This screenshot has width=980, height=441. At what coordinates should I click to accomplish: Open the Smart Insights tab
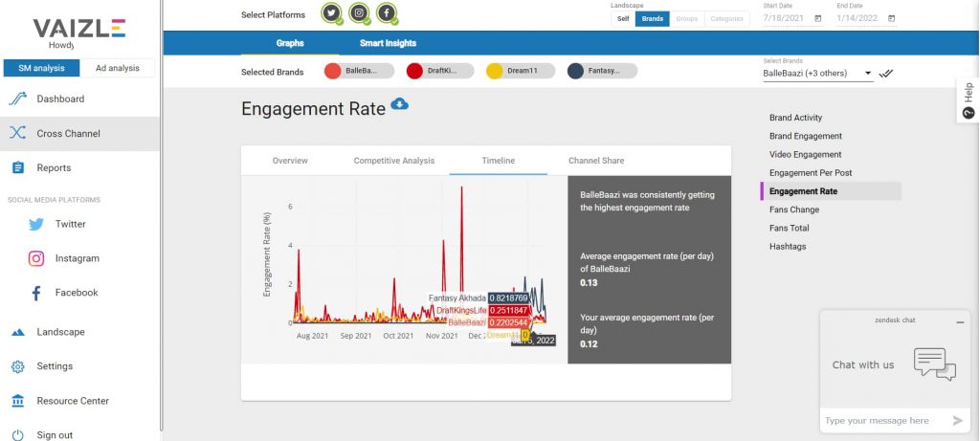[x=389, y=43]
